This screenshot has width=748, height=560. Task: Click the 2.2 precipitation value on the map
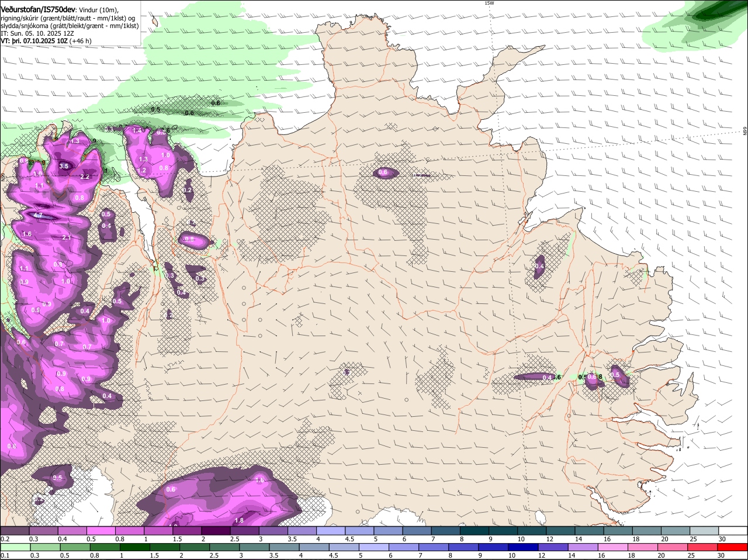coord(84,177)
